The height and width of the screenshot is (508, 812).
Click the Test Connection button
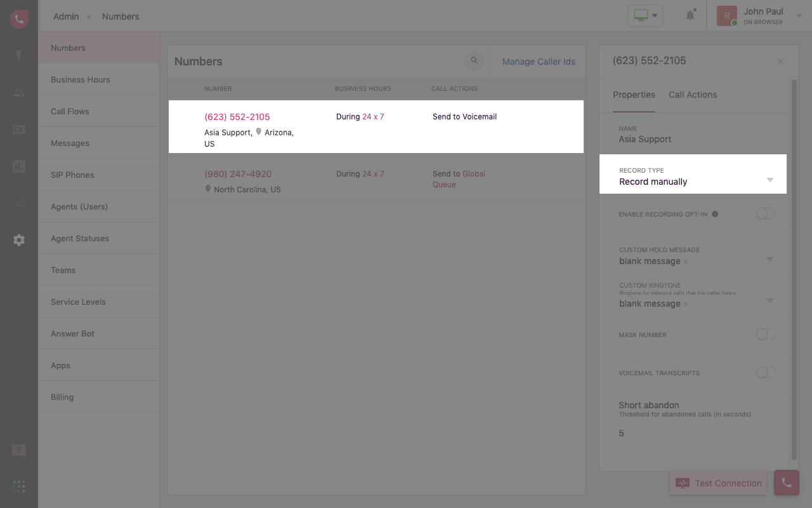[x=718, y=483]
